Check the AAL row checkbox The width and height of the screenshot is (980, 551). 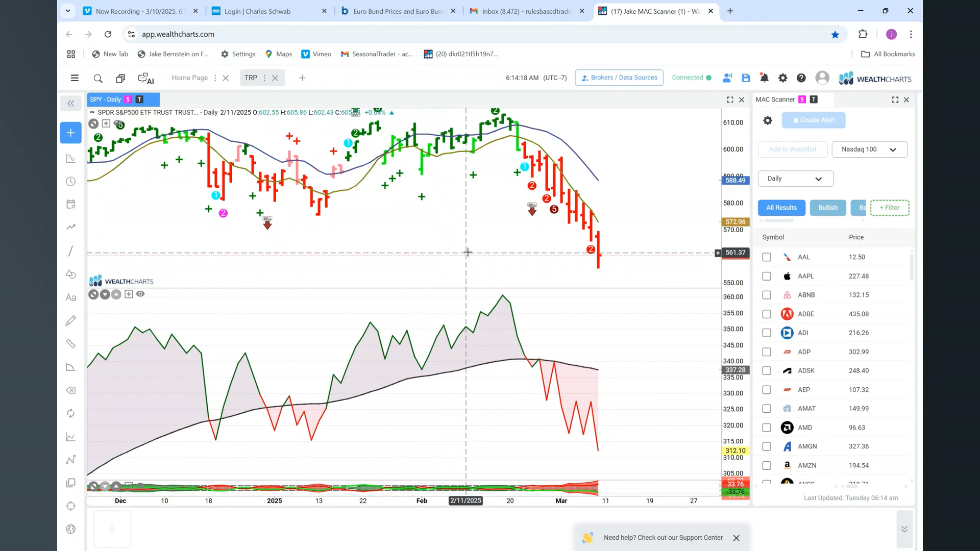coord(767,257)
